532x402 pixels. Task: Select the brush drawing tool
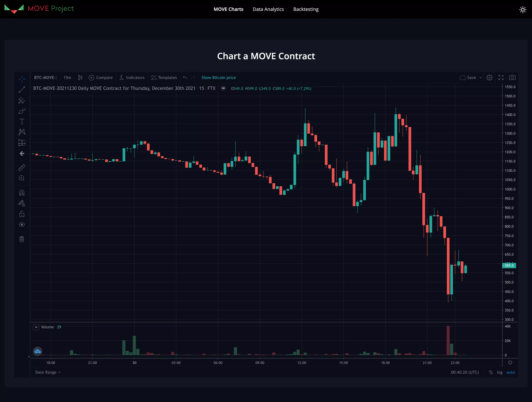point(22,111)
